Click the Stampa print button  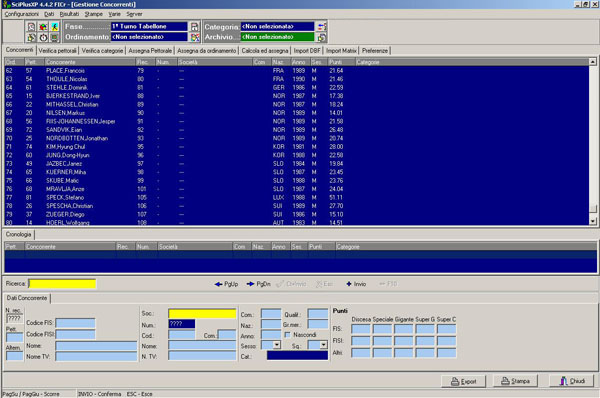[x=515, y=381]
